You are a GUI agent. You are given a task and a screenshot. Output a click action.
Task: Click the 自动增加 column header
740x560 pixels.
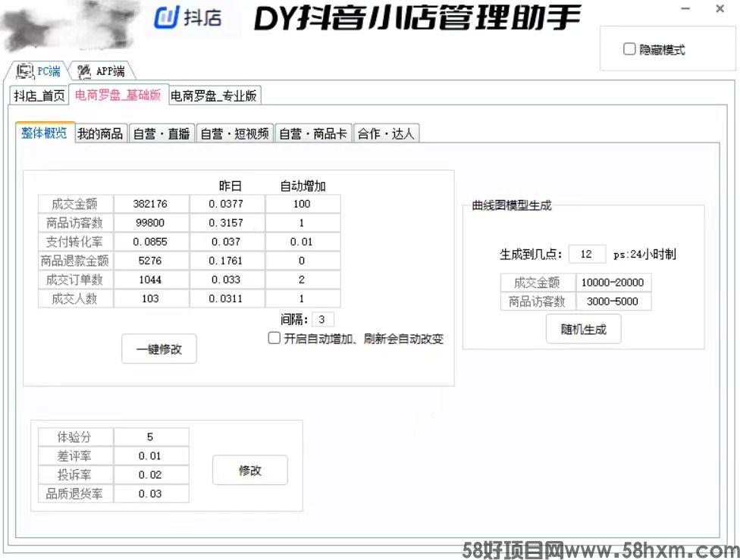click(303, 186)
